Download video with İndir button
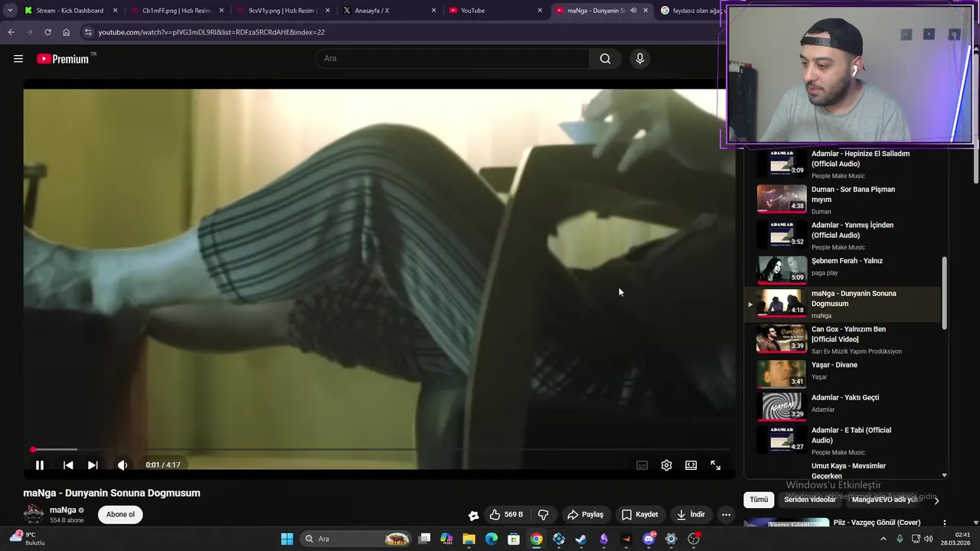 point(691,514)
